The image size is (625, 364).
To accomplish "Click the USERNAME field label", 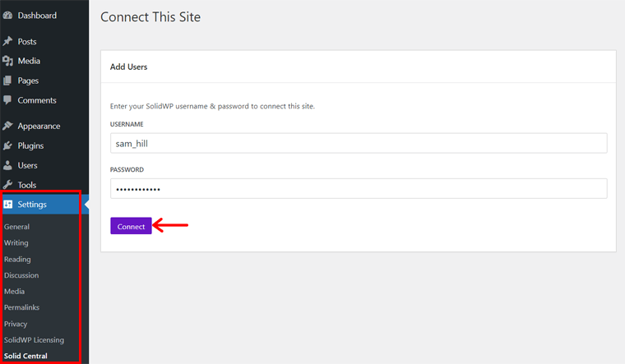I will pyautogui.click(x=127, y=124).
